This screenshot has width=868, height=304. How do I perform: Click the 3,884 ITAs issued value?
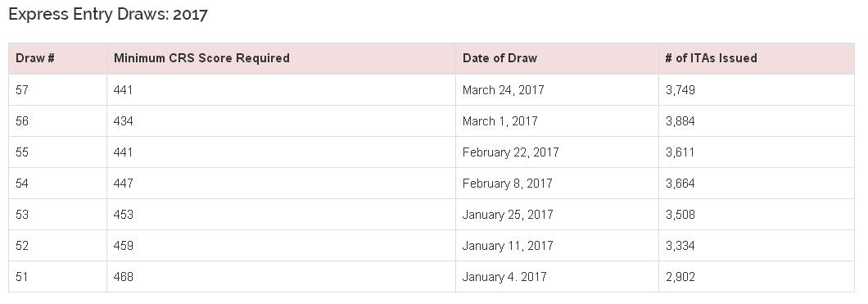coord(680,120)
